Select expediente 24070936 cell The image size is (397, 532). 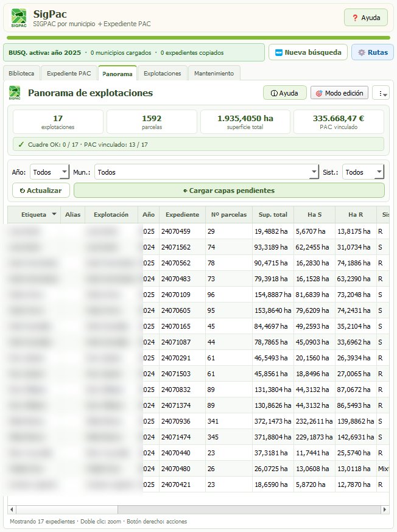(182, 421)
